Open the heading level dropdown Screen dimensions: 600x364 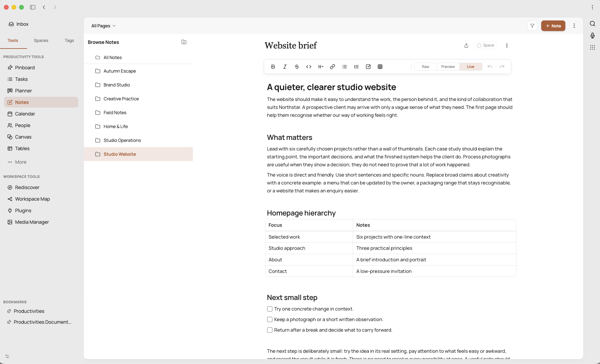320,67
